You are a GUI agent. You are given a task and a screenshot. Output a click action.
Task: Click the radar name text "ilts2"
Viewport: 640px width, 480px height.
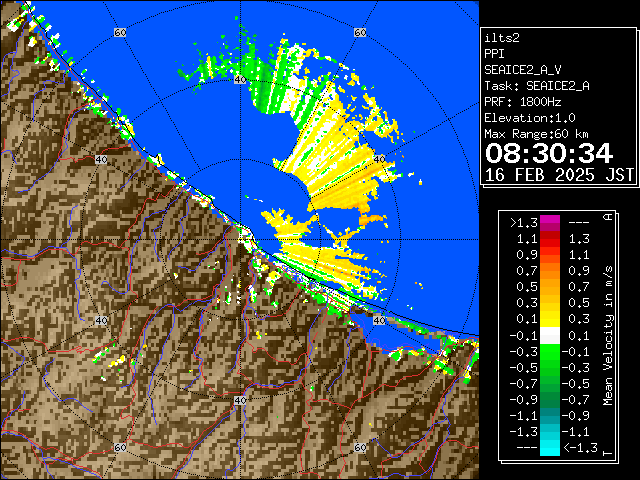502,38
